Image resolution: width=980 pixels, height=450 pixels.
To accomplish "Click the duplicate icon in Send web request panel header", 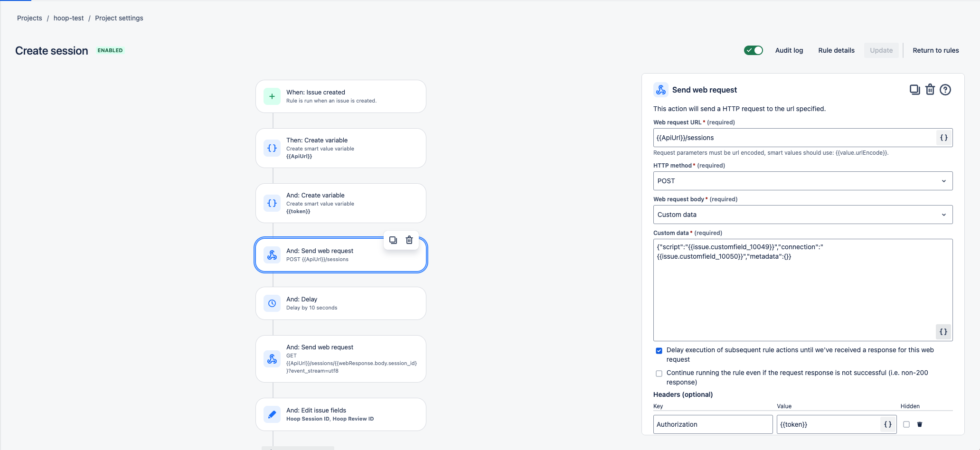I will pos(914,90).
